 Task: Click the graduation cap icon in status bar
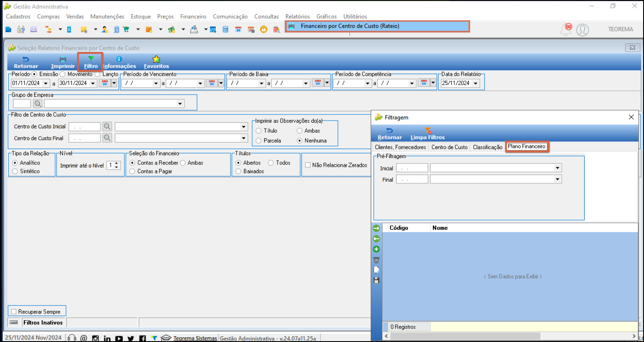pyautogui.click(x=166, y=338)
